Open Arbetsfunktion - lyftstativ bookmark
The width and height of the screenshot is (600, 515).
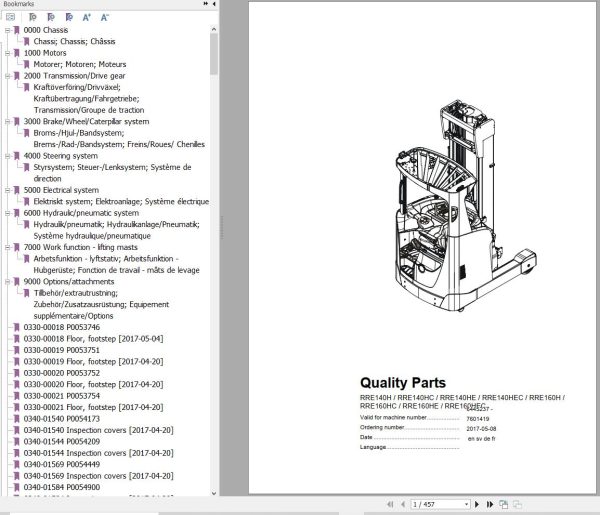tap(117, 264)
